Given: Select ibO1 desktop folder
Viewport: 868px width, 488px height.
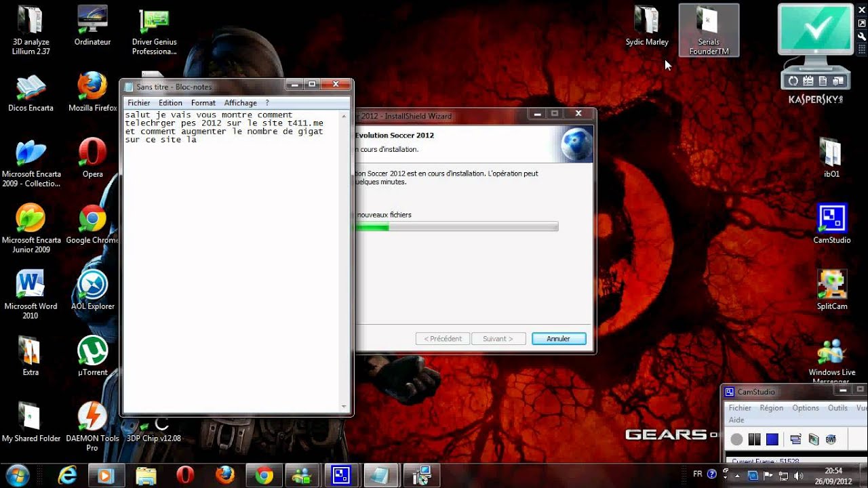Looking at the screenshot, I should (x=832, y=158).
